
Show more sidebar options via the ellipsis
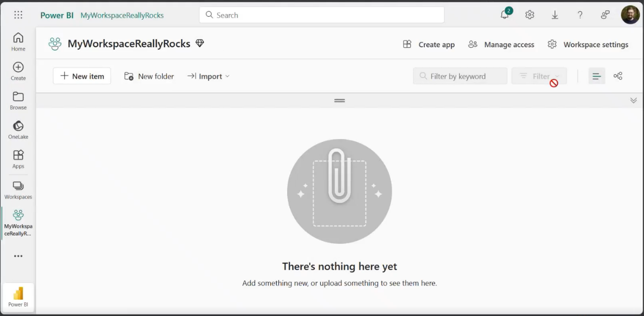coord(18,256)
